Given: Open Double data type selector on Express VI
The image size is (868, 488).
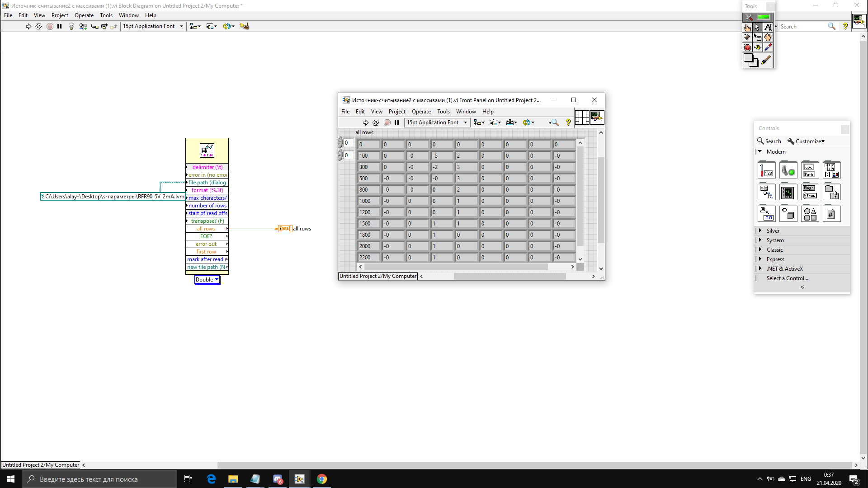Looking at the screenshot, I should pyautogui.click(x=208, y=280).
